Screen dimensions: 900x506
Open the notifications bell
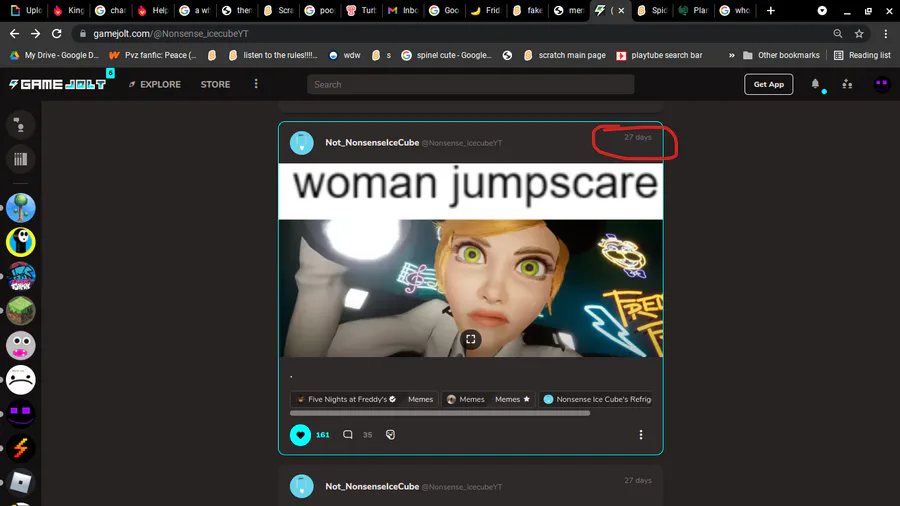click(x=815, y=84)
